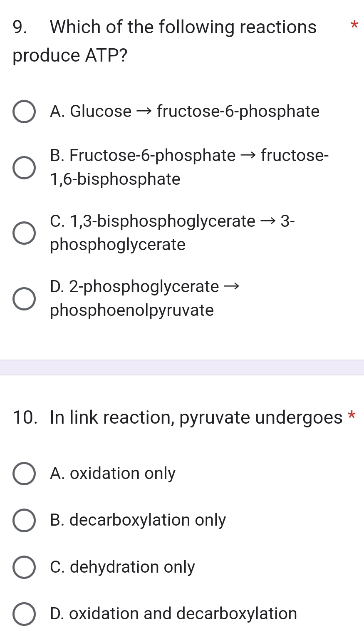Select A oxidation only for question 10
Viewport: 364px width, 633px height.
(x=24, y=473)
